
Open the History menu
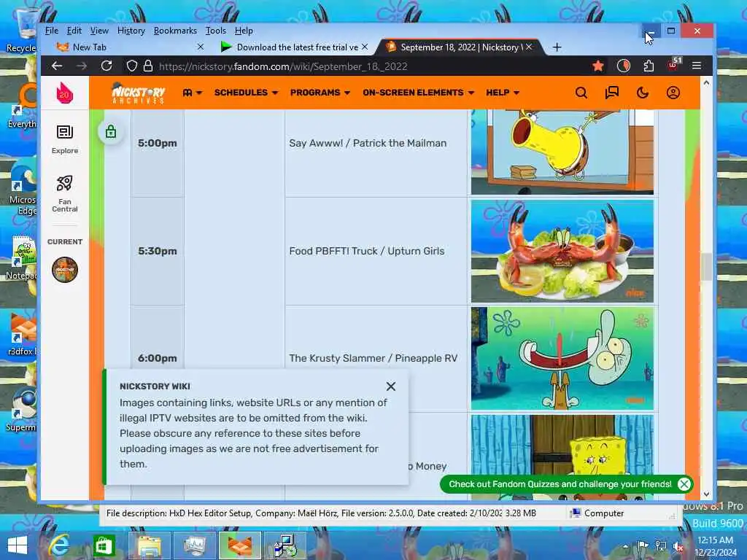131,31
